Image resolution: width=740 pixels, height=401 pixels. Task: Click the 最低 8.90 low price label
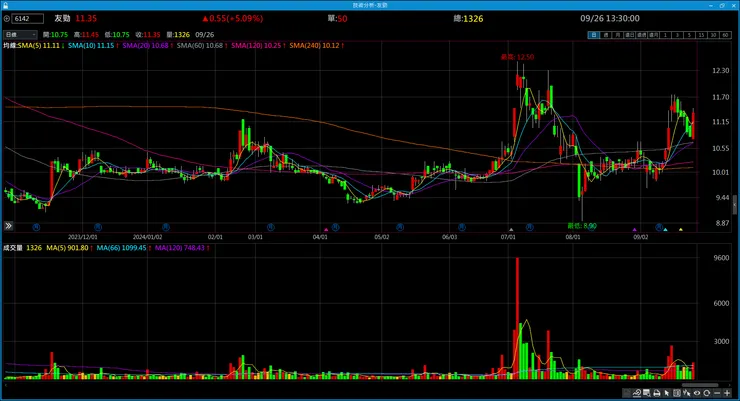(581, 226)
